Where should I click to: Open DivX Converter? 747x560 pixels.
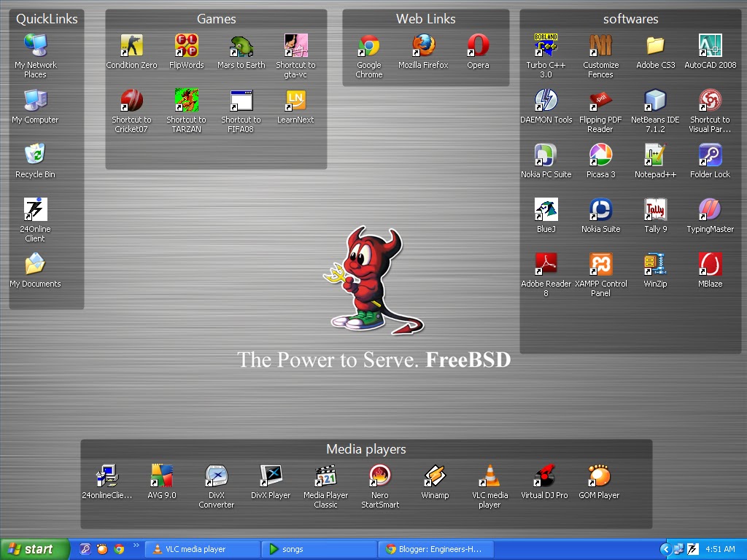[216, 486]
